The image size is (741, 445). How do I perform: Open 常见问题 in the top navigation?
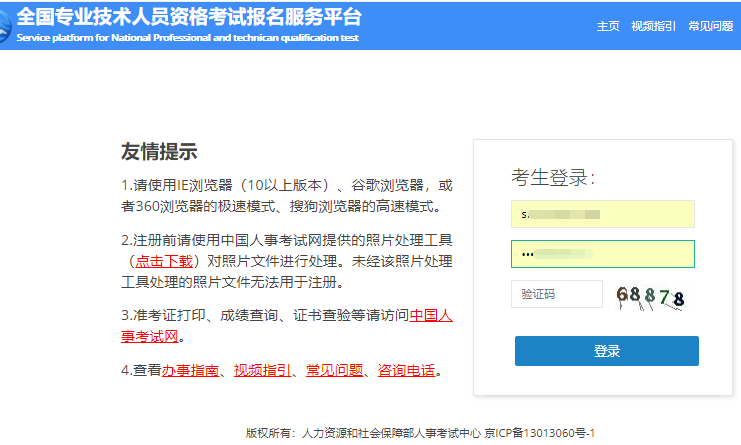710,26
